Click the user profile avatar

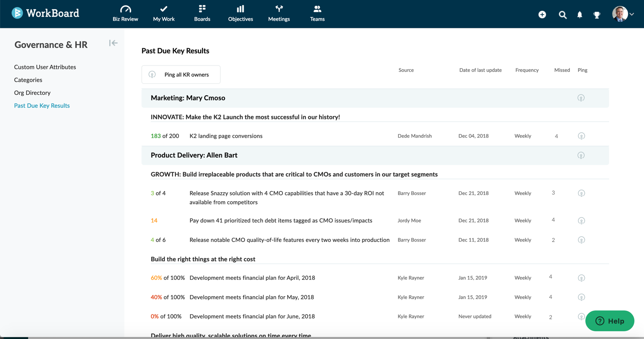pyautogui.click(x=620, y=14)
